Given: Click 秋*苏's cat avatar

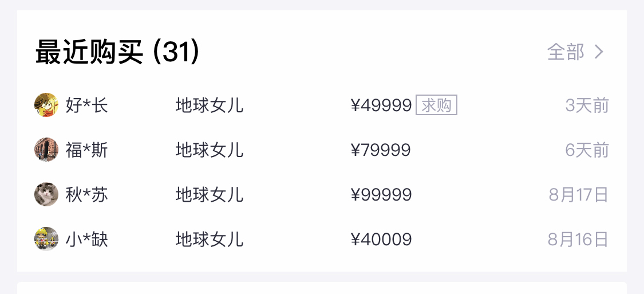Looking at the screenshot, I should coord(46,195).
